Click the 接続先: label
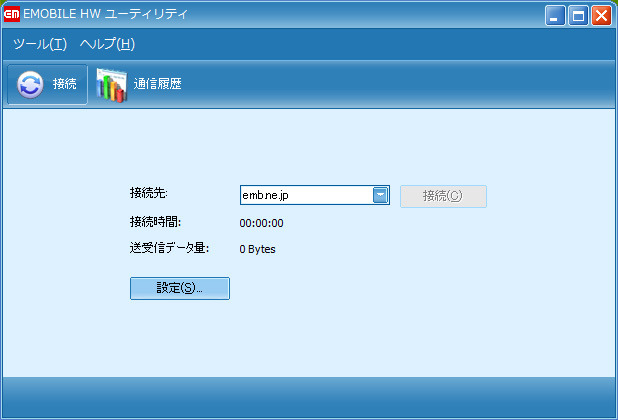 point(149,193)
